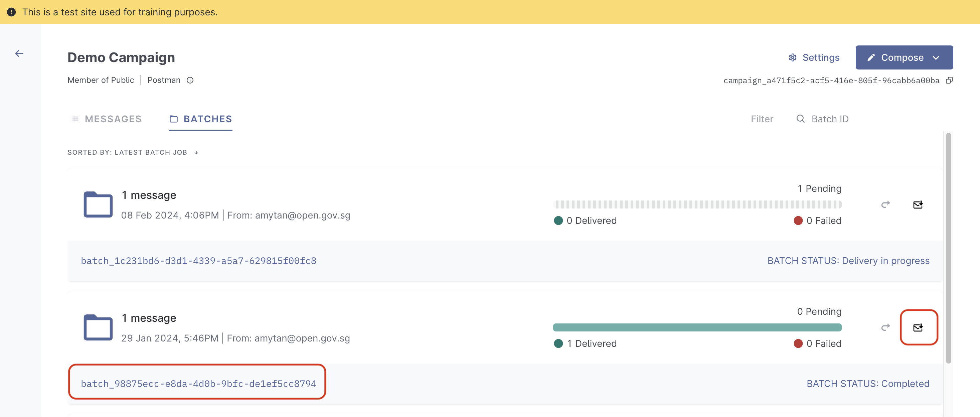Click download mail icon for 08 Feb batch
Screen dimensions: 980x417
pyautogui.click(x=918, y=205)
